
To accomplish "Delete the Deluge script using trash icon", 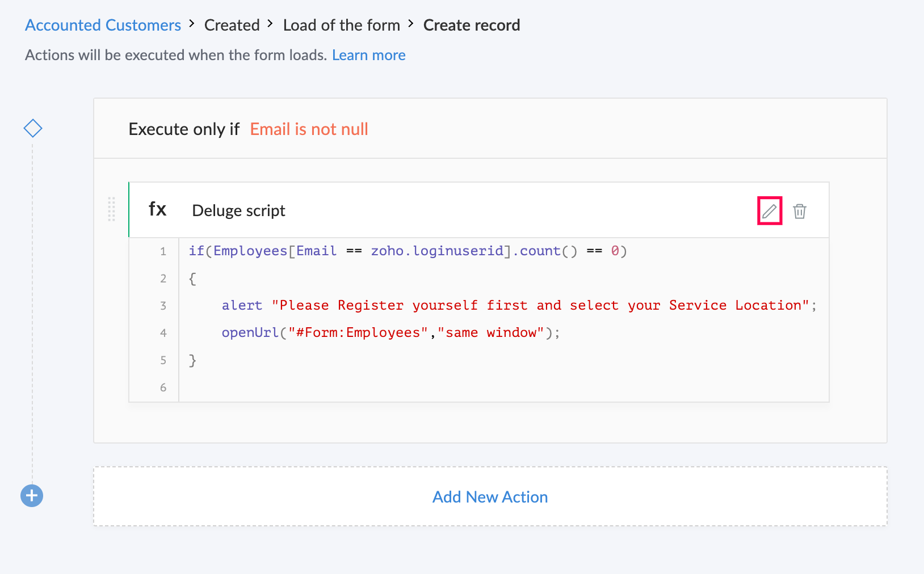I will click(800, 211).
